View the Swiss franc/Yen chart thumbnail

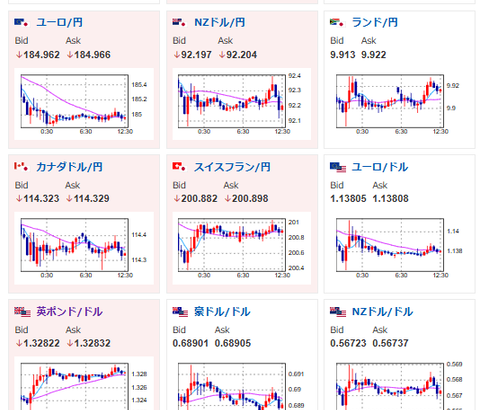pos(242,248)
